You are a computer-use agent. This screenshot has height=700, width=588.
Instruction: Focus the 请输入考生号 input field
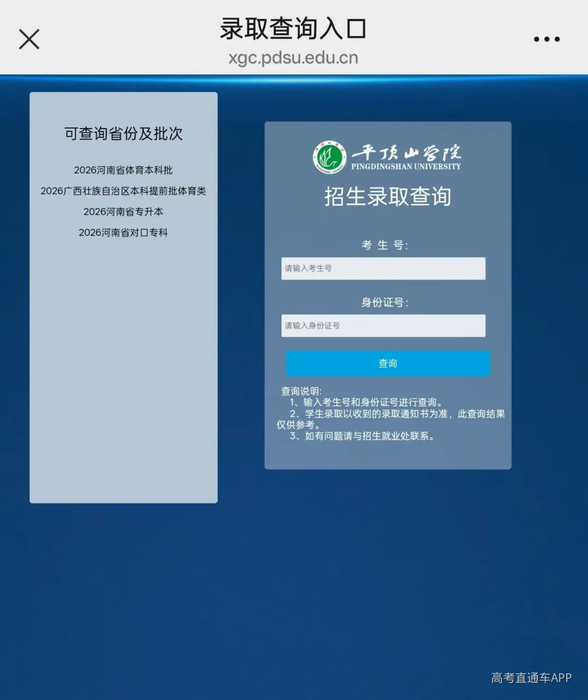click(x=383, y=269)
